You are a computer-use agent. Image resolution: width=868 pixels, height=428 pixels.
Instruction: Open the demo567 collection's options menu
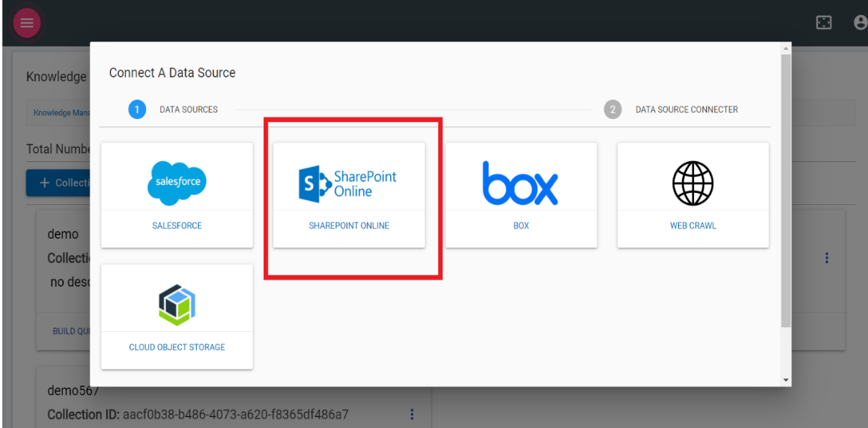pyautogui.click(x=412, y=414)
